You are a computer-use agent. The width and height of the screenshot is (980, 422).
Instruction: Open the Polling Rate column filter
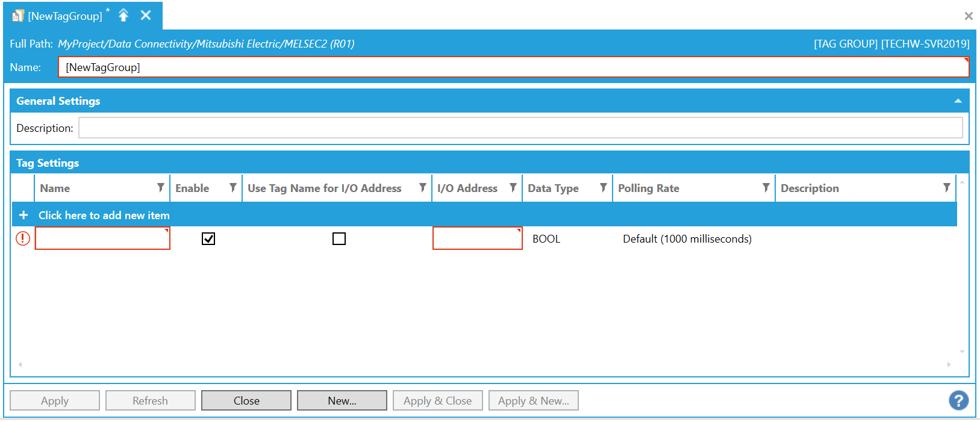pyautogui.click(x=766, y=188)
